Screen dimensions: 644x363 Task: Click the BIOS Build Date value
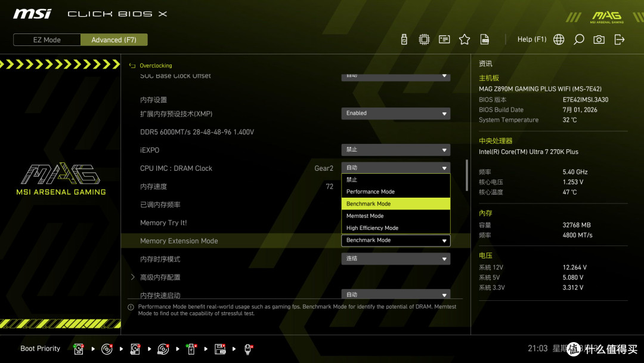tap(580, 110)
